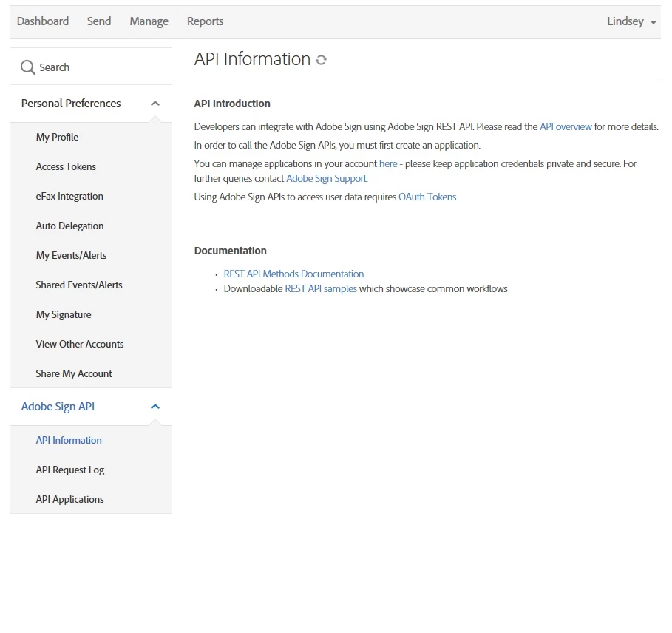
Task: Open eFax Integration settings
Action: coord(69,196)
